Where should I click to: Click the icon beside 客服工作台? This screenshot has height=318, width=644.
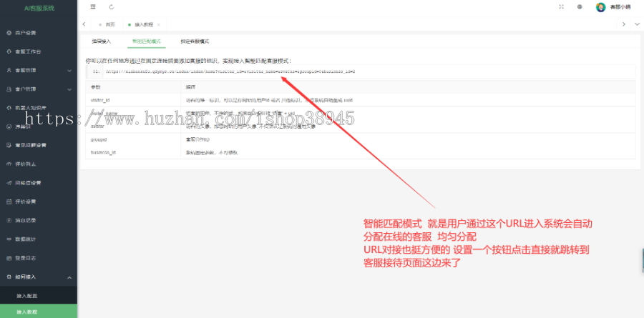9,51
